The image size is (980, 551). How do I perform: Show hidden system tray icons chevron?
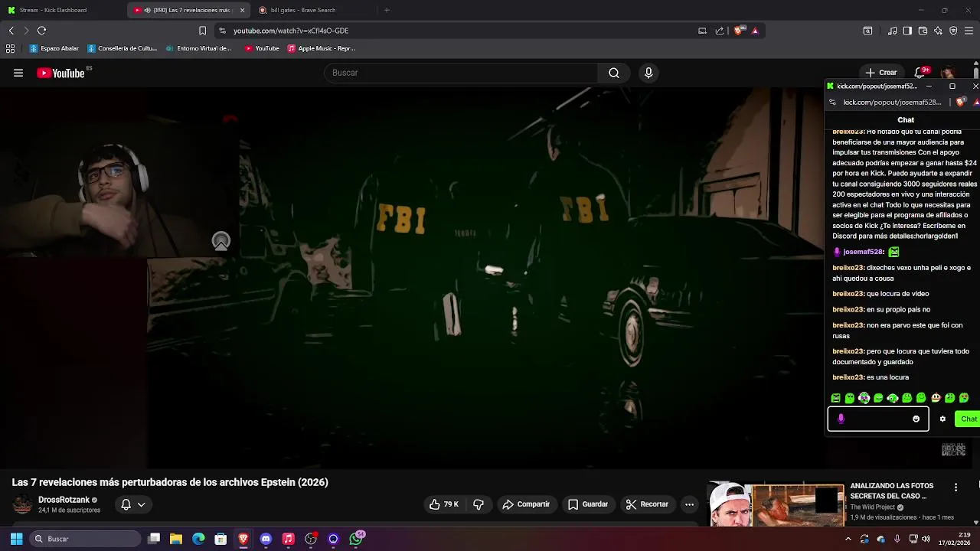(848, 539)
